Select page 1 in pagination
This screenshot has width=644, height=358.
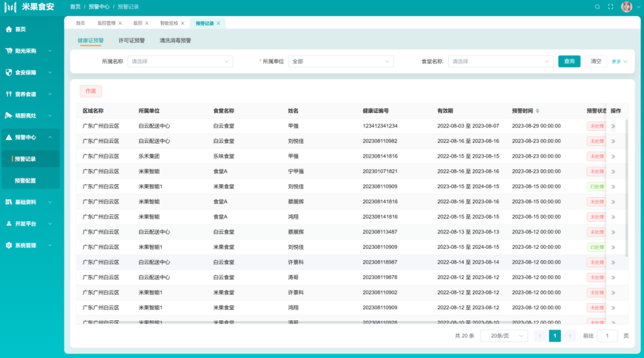[555, 336]
